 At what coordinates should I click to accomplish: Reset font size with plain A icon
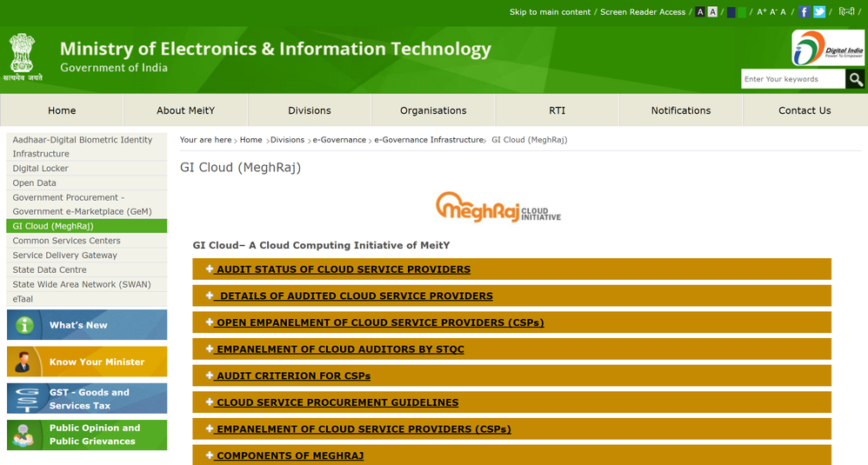(x=783, y=11)
